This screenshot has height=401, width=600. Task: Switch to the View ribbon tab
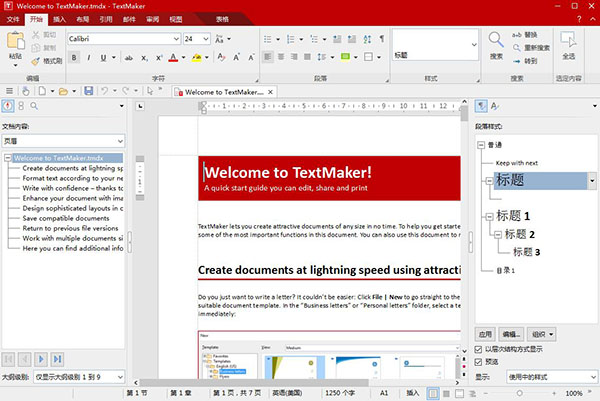(176, 19)
